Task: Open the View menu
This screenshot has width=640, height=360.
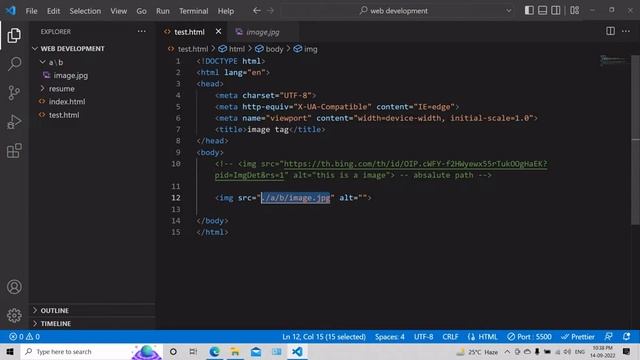Action: (x=118, y=11)
